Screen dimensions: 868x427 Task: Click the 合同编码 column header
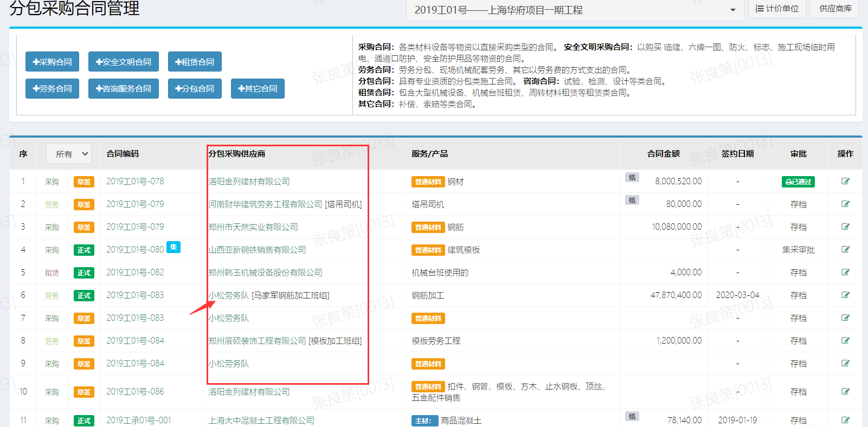(123, 154)
